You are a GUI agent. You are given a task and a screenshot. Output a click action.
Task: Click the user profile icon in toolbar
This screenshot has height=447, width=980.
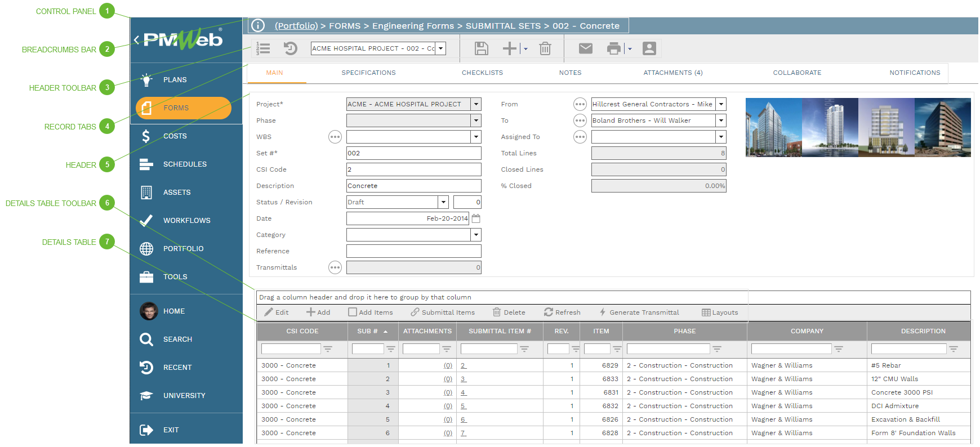[x=649, y=48]
